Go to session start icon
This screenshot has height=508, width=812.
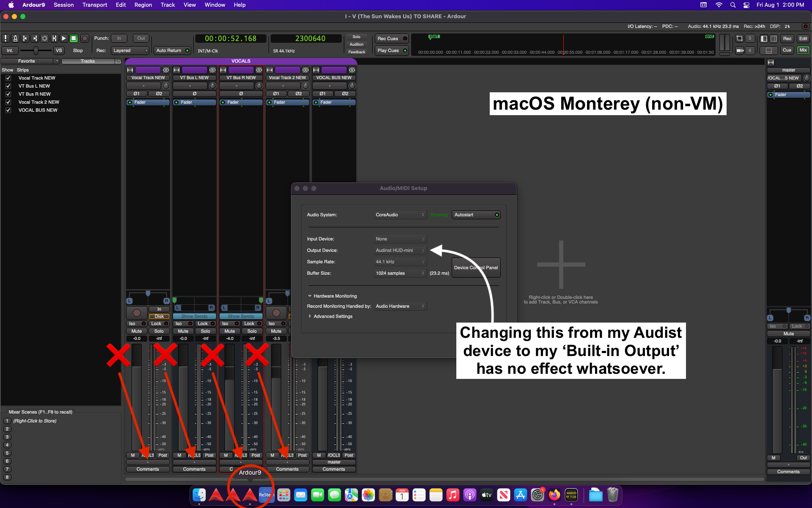coord(25,39)
